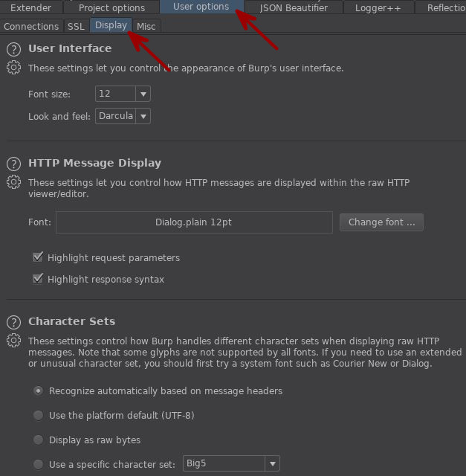This screenshot has height=476, width=466.
Task: Open the Misc sub-tab
Action: 146,27
